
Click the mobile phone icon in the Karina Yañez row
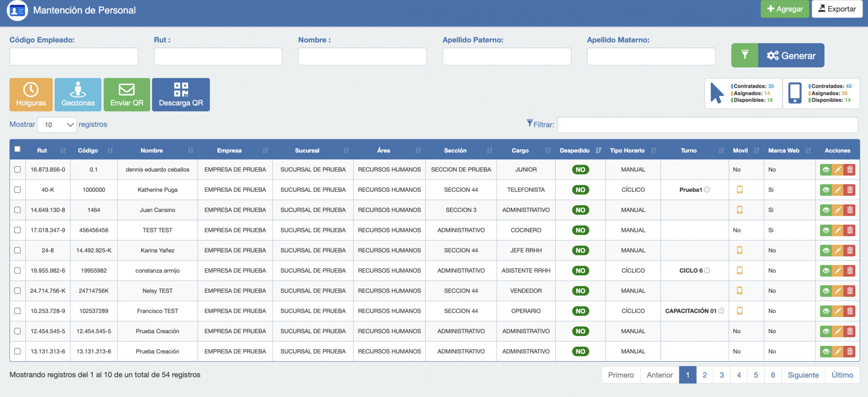pos(740,250)
